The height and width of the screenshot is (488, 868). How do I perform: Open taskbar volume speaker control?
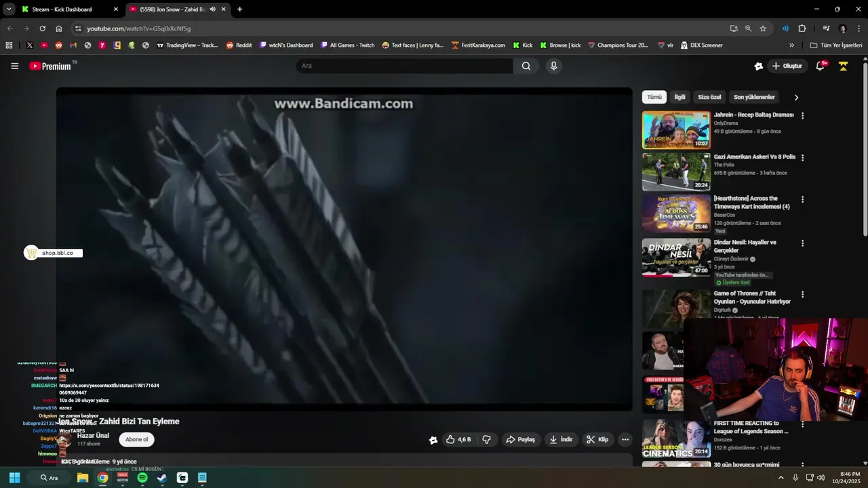tap(821, 478)
